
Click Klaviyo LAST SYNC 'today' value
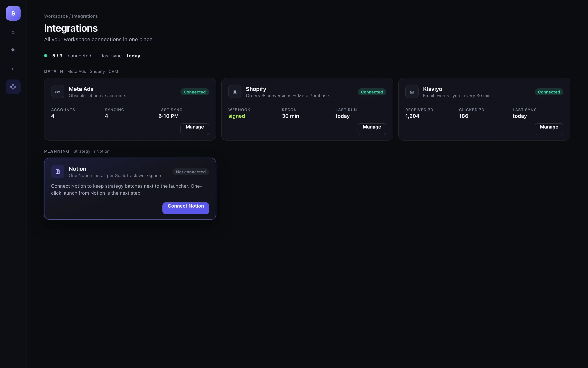519,116
